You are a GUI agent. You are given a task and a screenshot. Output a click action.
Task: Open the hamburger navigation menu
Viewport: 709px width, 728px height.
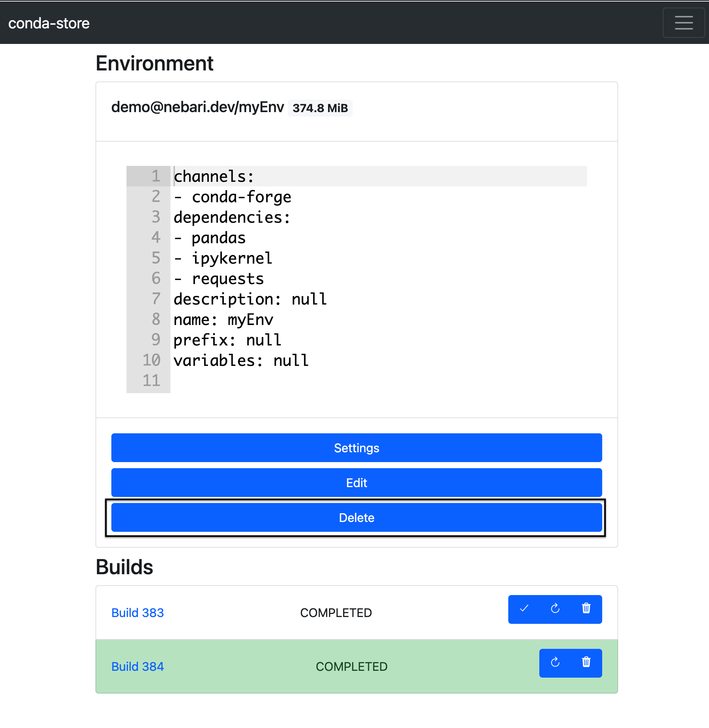tap(683, 23)
